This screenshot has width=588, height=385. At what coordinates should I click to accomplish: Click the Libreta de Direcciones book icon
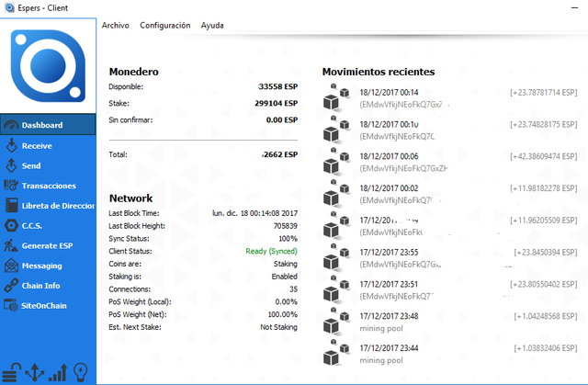click(11, 206)
